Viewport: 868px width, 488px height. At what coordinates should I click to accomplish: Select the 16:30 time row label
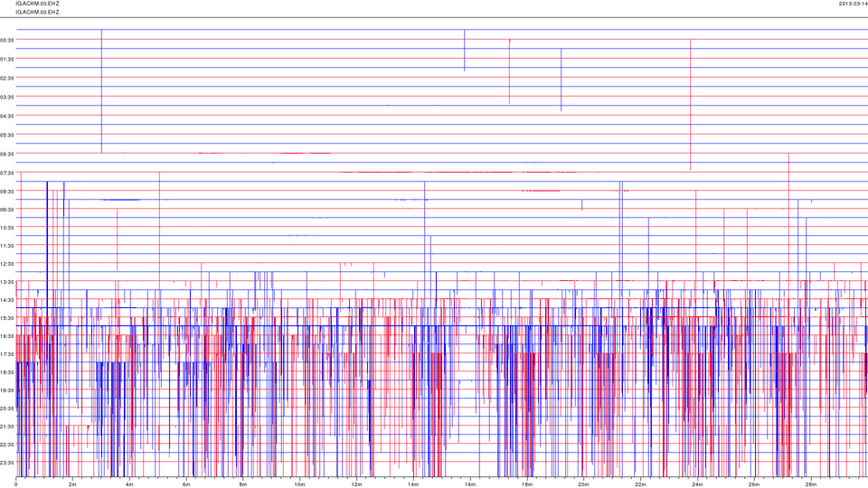click(7, 336)
